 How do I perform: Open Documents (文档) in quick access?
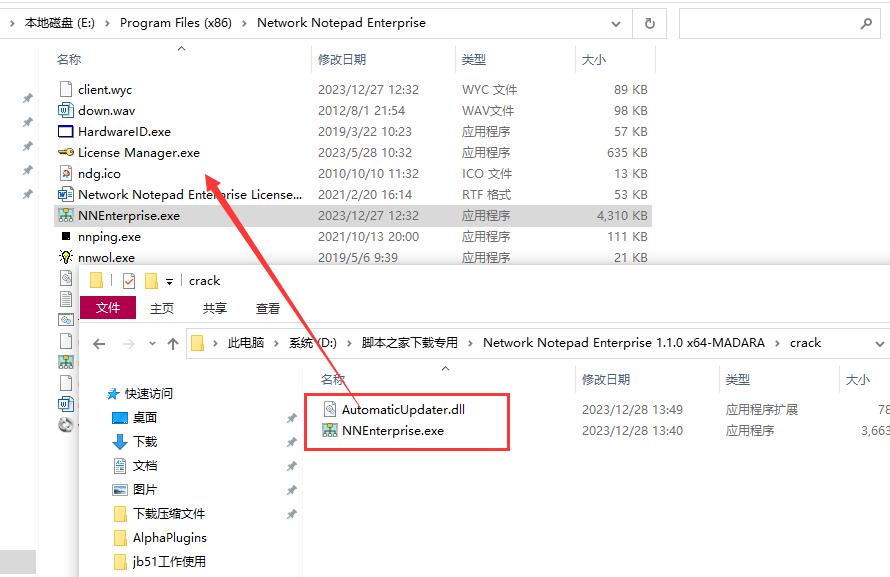(145, 466)
